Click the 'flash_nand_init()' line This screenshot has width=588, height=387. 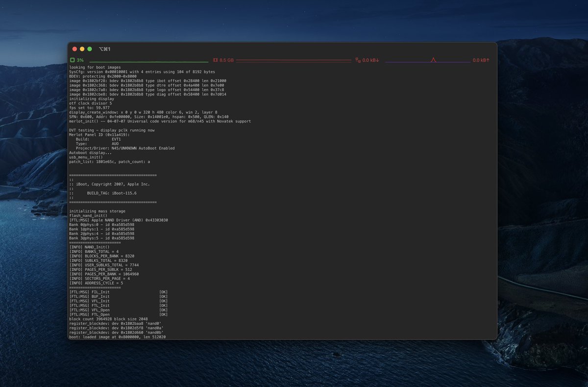tap(88, 215)
